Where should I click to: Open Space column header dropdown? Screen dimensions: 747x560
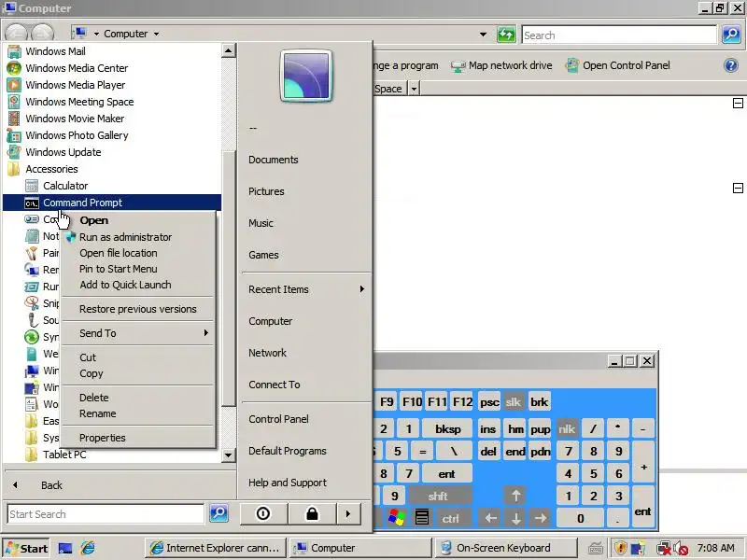pos(414,89)
